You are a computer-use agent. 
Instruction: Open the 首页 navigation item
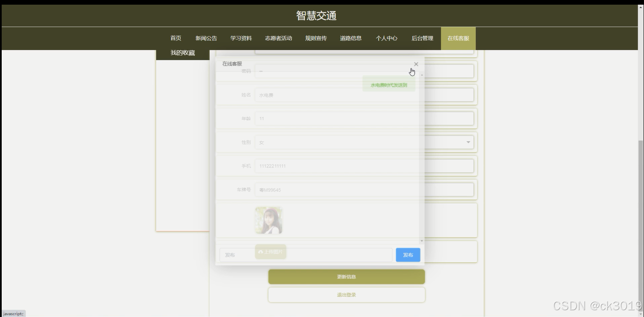[176, 38]
